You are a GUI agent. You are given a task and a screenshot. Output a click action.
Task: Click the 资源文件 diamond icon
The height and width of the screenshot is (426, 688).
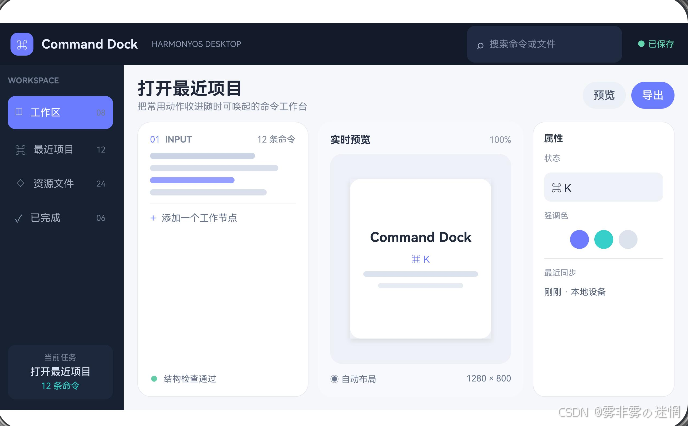(x=20, y=183)
